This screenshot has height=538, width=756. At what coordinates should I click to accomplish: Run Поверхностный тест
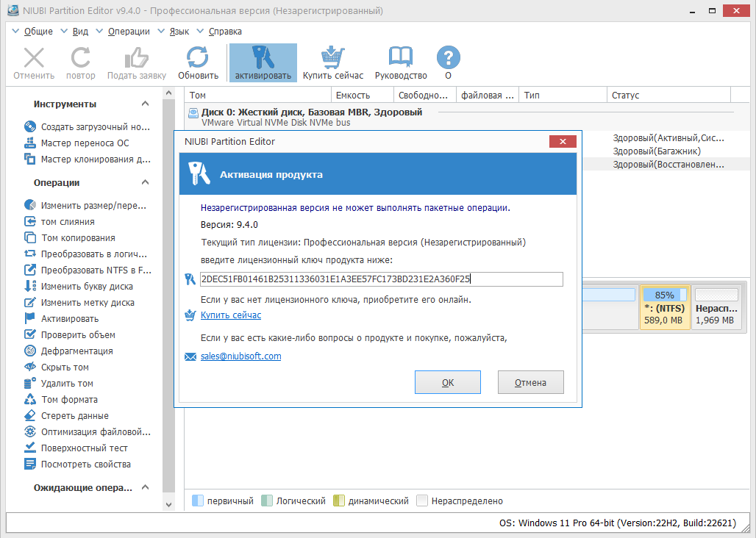(76, 448)
